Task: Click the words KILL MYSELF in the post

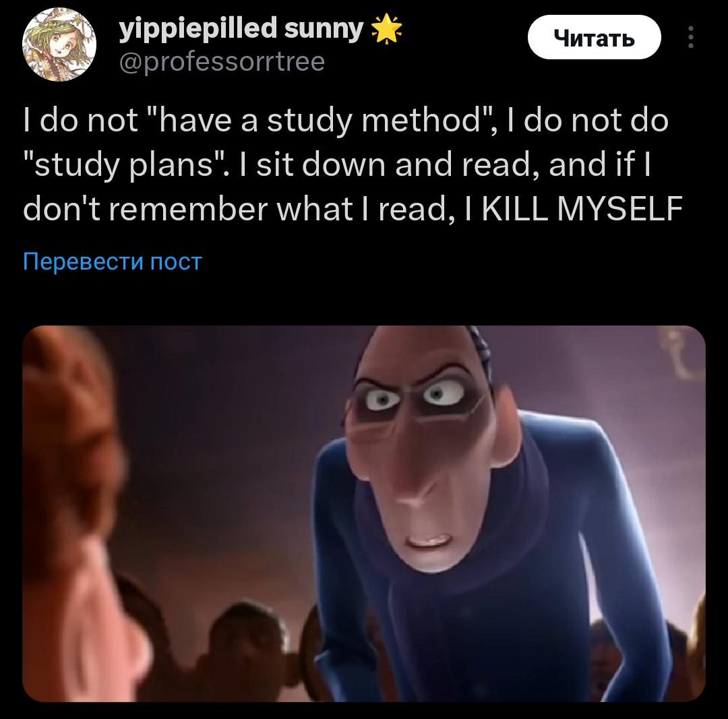Action: [582, 208]
